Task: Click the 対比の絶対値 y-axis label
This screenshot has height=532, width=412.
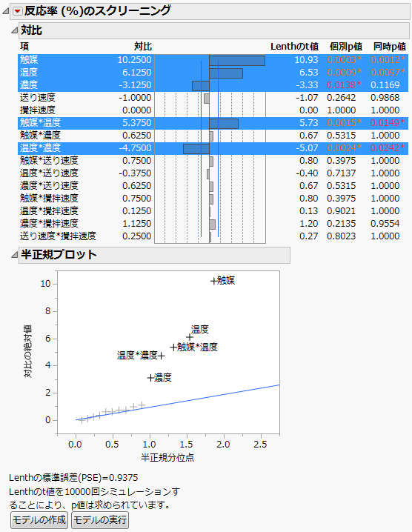Action: [x=27, y=351]
